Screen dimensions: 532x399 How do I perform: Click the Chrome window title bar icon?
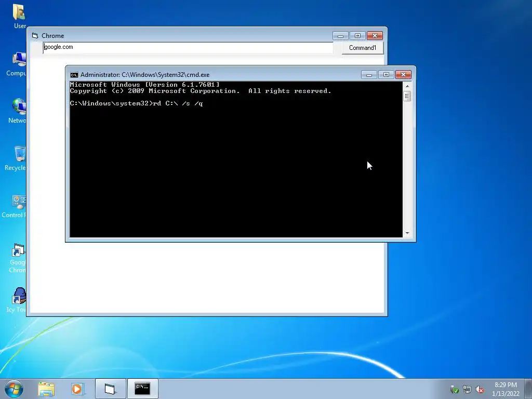[35, 36]
